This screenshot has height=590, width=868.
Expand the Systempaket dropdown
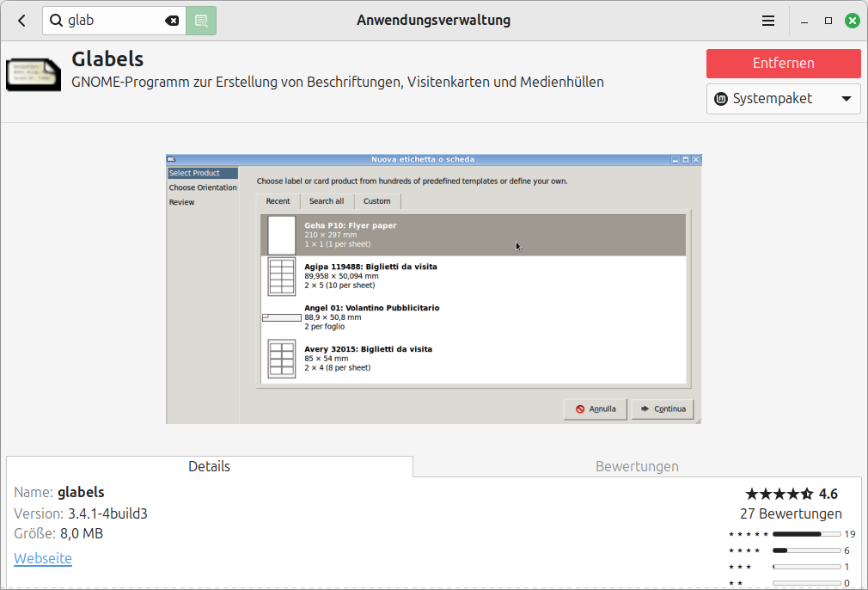[x=783, y=98]
